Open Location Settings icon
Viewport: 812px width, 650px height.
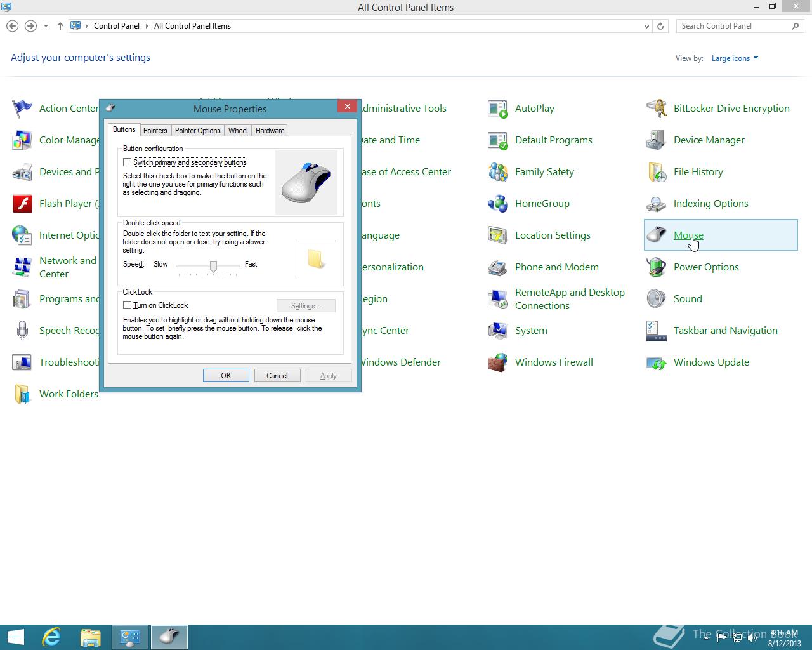[498, 235]
